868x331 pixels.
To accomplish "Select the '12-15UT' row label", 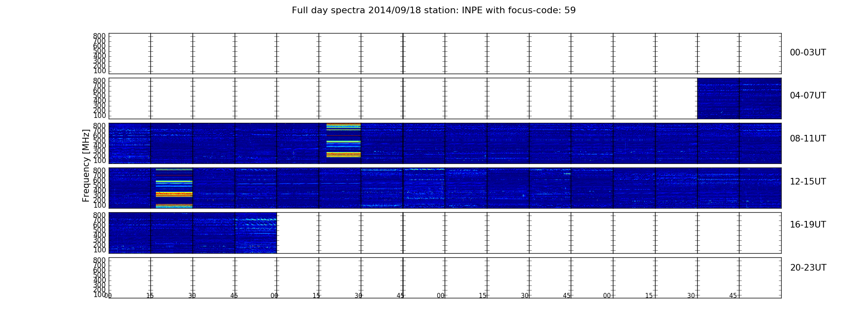I will 808,182.
